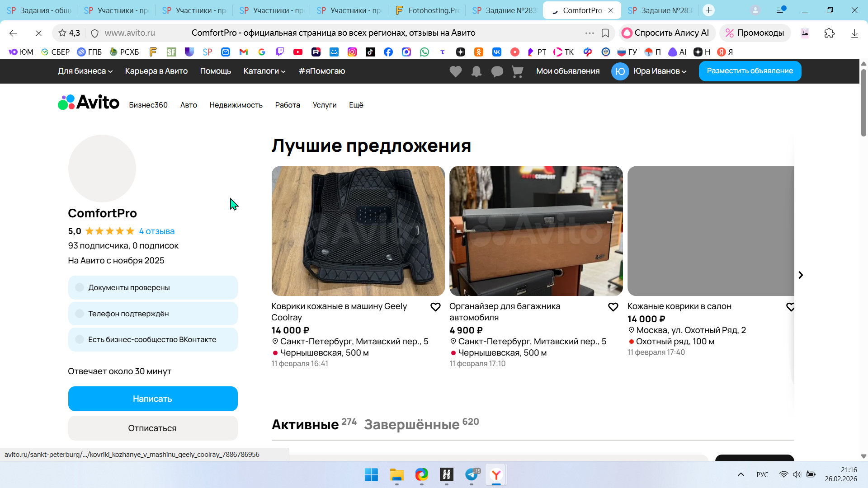This screenshot has height=488, width=868.
Task: Favorite the Geely Coolray floor mats listing
Action: 435,307
